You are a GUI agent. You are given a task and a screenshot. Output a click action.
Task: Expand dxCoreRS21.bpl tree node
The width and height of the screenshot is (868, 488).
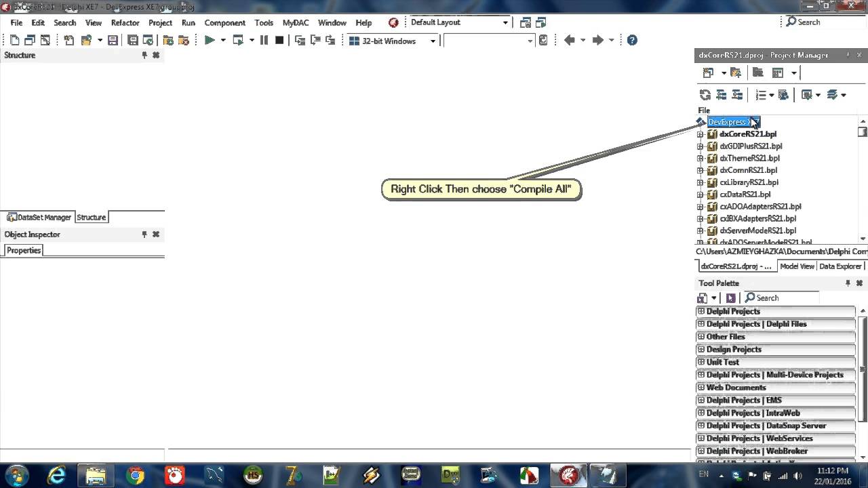701,134
